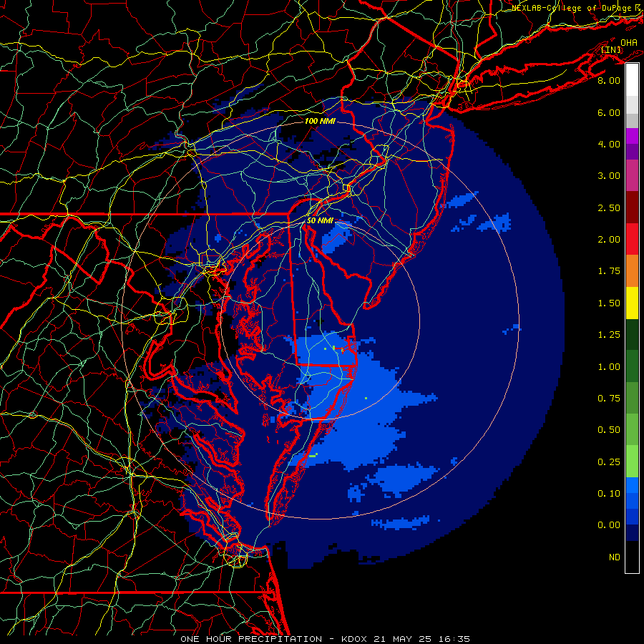Image resolution: width=644 pixels, height=644 pixels.
Task: Click the 'OHA' product label
Action: [629, 43]
